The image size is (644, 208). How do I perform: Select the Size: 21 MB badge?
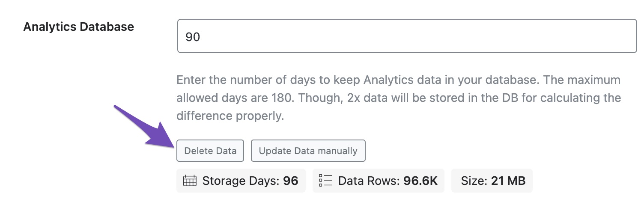(x=492, y=181)
